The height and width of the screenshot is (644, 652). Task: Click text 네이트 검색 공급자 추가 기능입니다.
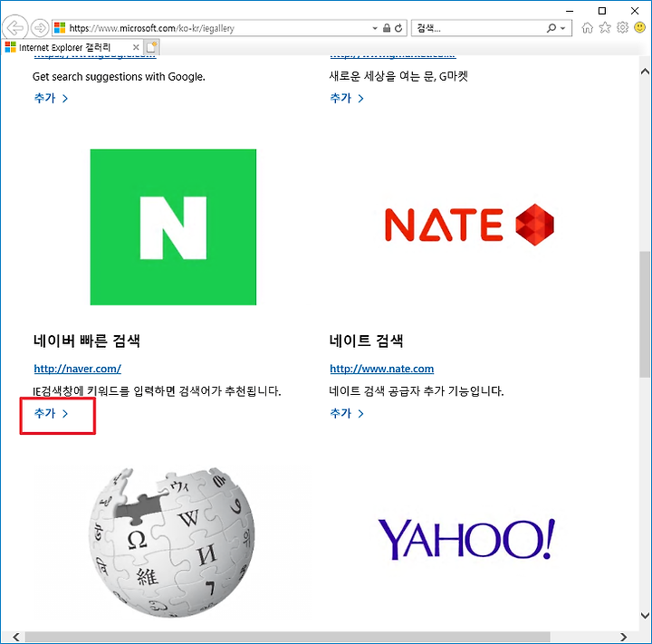point(417,391)
